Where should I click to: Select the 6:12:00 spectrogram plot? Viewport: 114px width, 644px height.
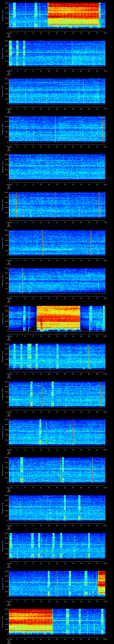[x=57, y=432]
